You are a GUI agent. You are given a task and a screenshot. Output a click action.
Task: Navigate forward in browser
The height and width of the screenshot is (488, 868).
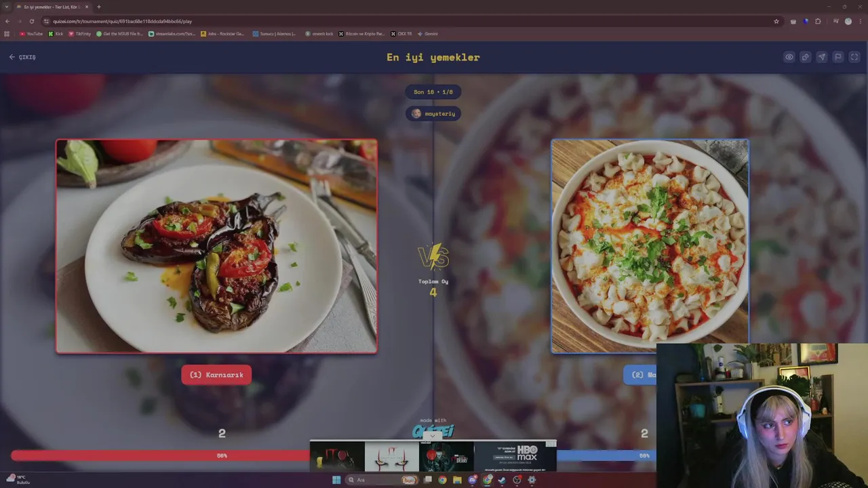tap(19, 21)
